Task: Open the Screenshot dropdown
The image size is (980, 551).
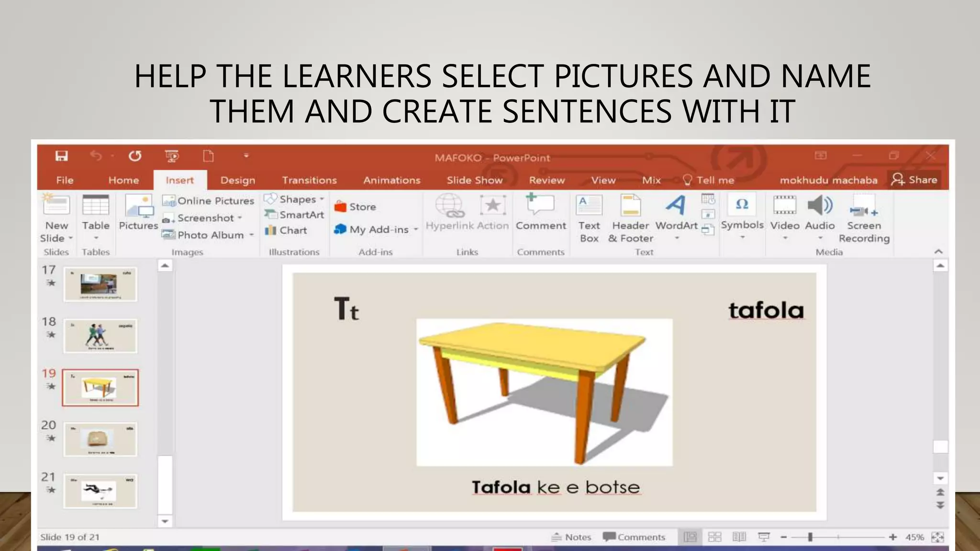Action: tap(202, 218)
